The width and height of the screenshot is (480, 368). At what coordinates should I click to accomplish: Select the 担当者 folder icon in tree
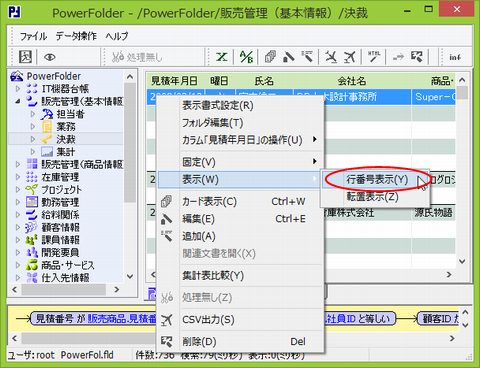[47, 114]
